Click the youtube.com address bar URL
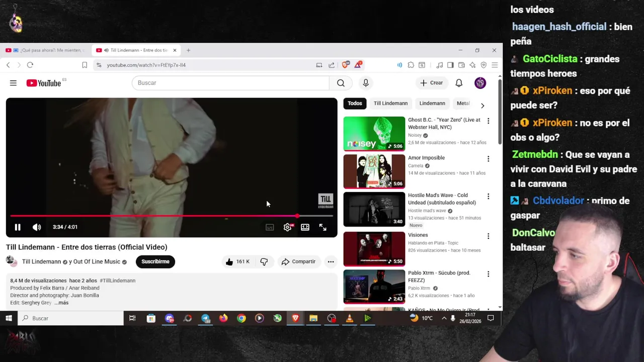644x362 pixels. (146, 65)
